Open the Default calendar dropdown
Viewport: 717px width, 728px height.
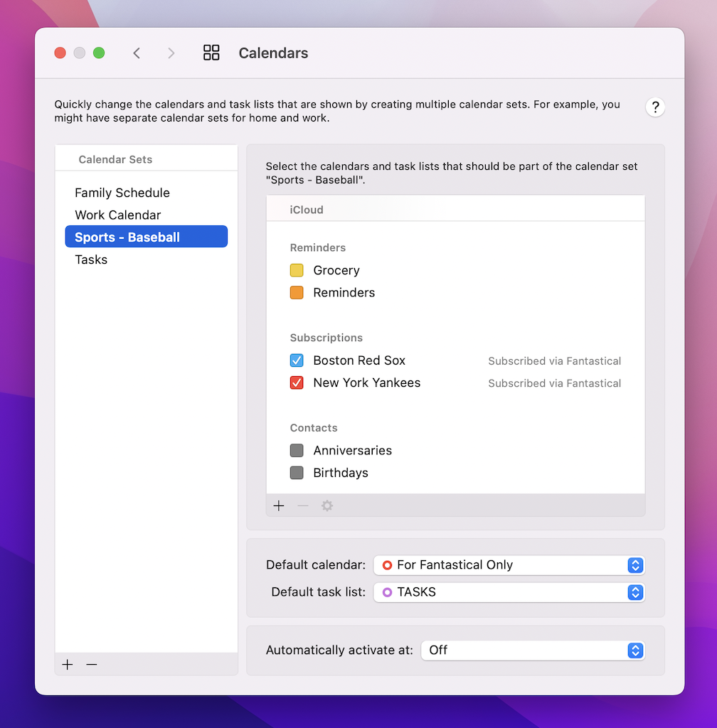click(x=509, y=565)
